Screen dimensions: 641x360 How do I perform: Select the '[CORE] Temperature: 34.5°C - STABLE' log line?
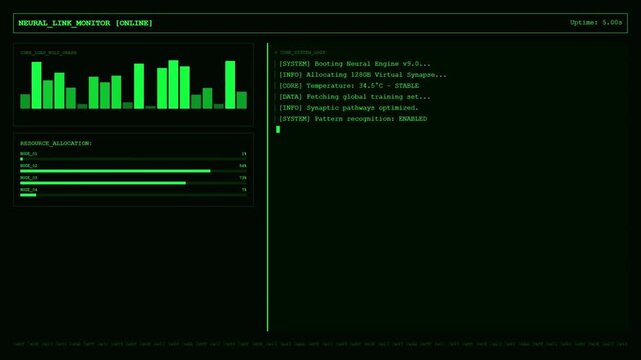349,86
